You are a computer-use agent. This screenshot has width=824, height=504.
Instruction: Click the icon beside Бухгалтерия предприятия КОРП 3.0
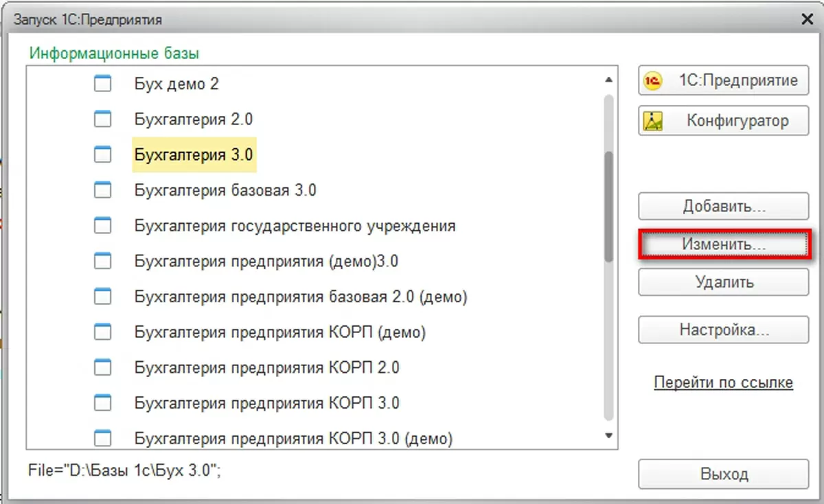pos(102,402)
